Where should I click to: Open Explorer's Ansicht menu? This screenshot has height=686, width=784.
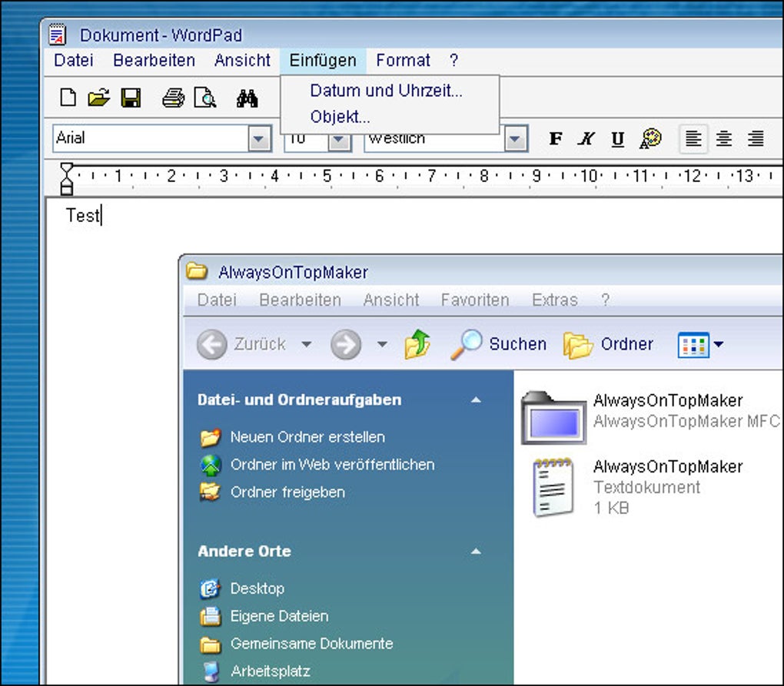point(391,300)
